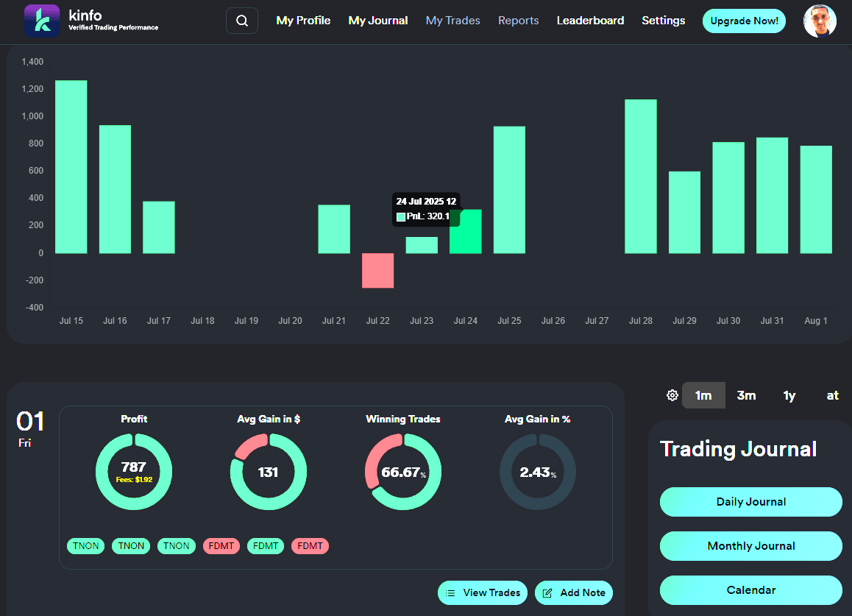Click the View Trades button
Viewport: 852px width, 616px height.
pyautogui.click(x=483, y=592)
